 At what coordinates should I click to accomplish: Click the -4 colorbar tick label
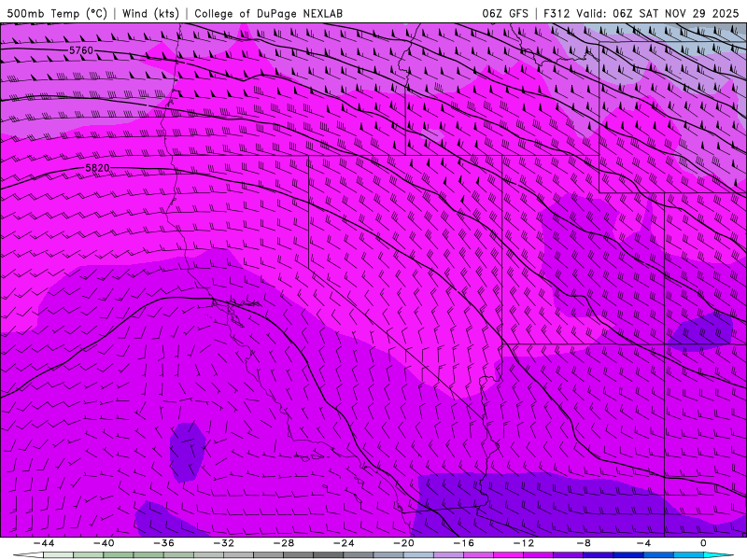pyautogui.click(x=643, y=543)
